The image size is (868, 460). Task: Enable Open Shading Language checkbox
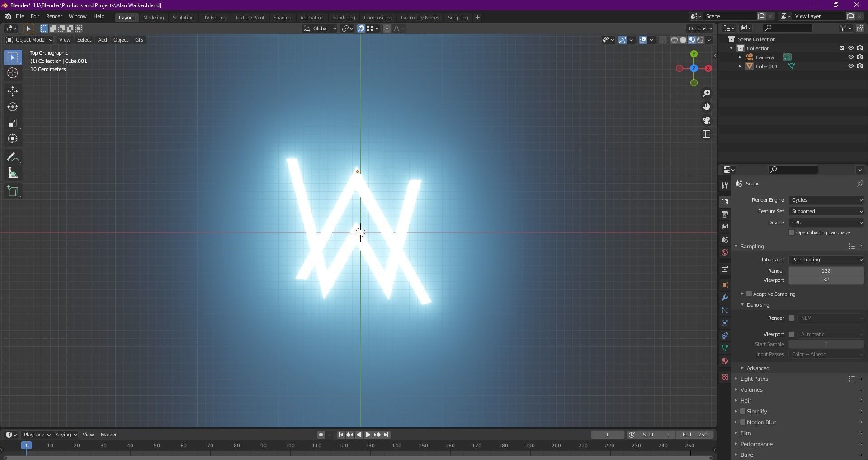pos(792,232)
